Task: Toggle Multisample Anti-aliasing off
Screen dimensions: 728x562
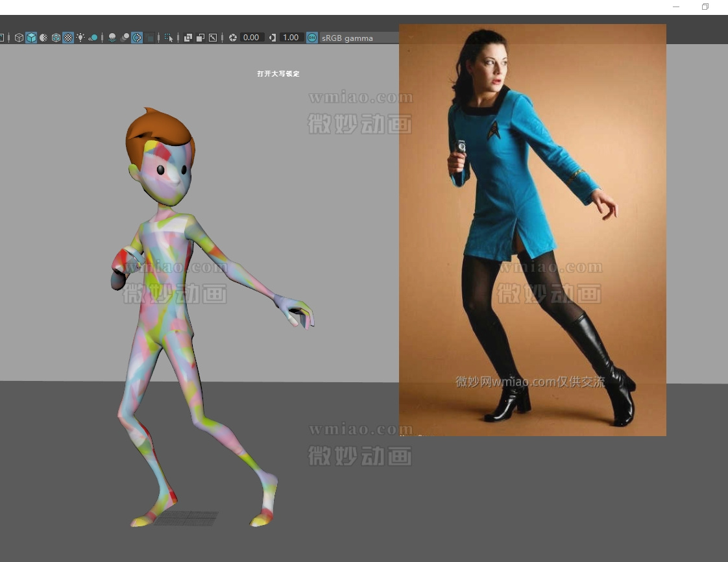Action: tap(137, 38)
